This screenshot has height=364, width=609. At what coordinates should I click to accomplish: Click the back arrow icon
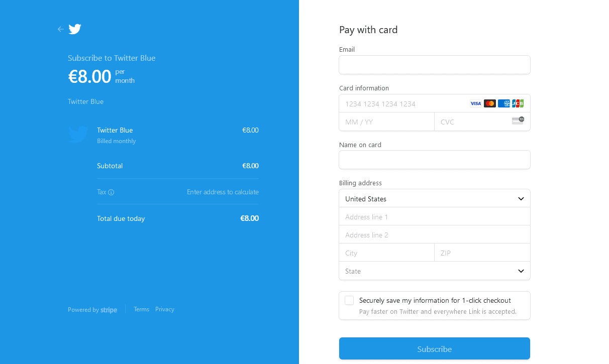[x=61, y=29]
